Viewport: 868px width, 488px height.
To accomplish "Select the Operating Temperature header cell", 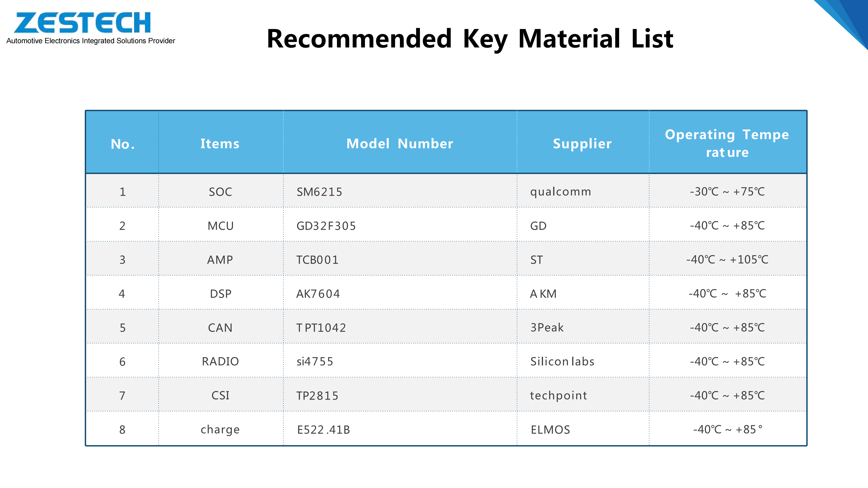I will click(x=727, y=144).
